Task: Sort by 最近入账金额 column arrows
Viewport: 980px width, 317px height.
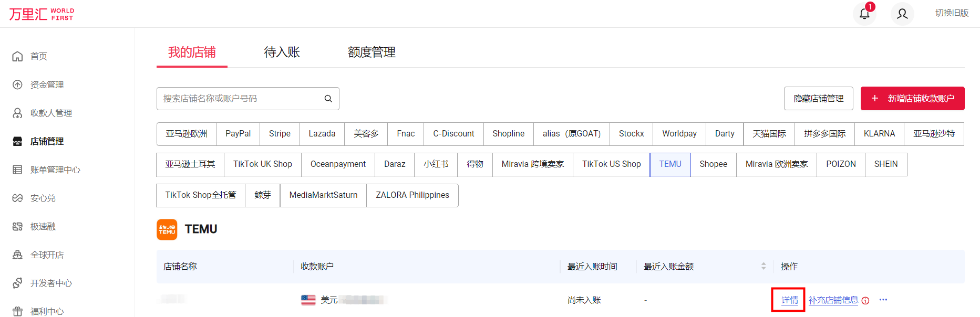Action: coord(763,267)
